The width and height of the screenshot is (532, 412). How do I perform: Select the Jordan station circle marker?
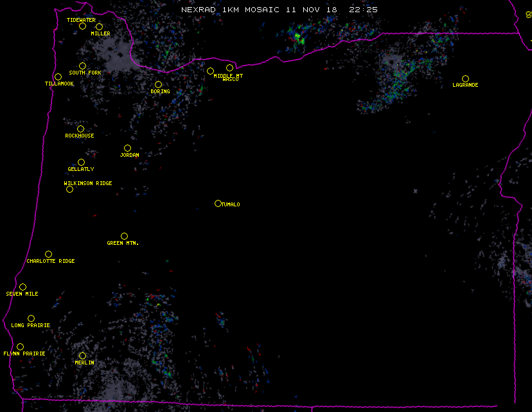tap(127, 148)
